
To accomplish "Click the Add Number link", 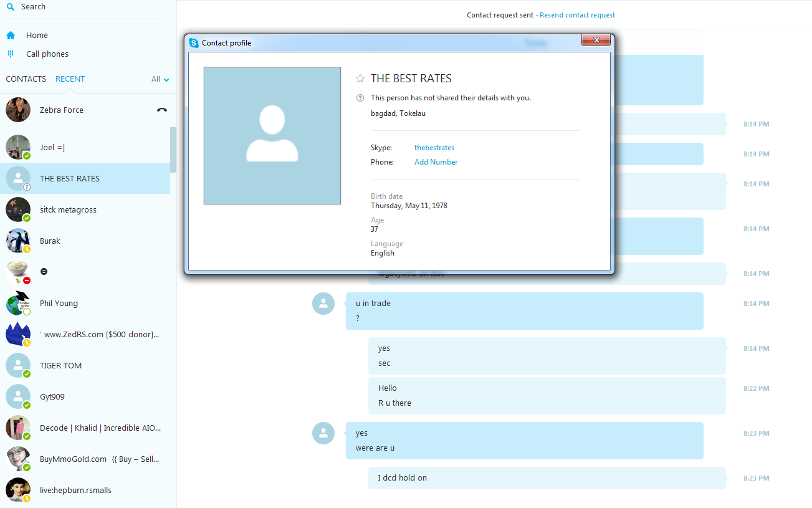I will click(x=436, y=162).
